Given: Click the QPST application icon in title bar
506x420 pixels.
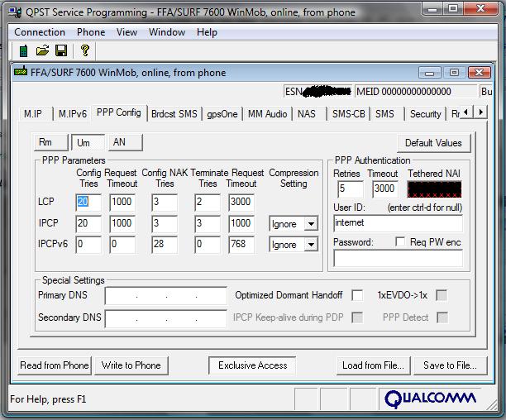Looking at the screenshot, I should tap(15, 12).
